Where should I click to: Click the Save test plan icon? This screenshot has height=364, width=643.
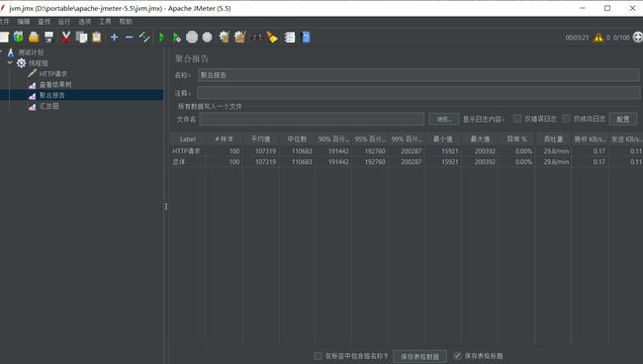(x=49, y=38)
